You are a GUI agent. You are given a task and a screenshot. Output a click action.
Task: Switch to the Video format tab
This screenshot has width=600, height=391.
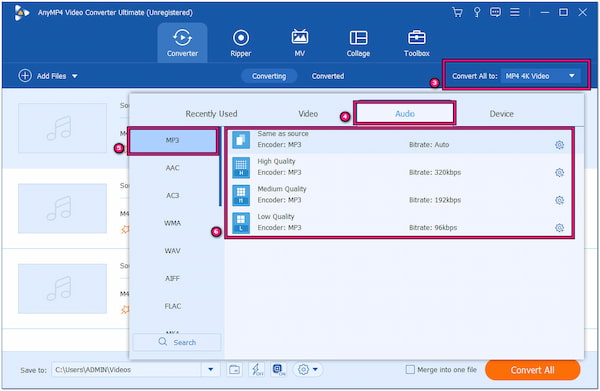pos(308,114)
